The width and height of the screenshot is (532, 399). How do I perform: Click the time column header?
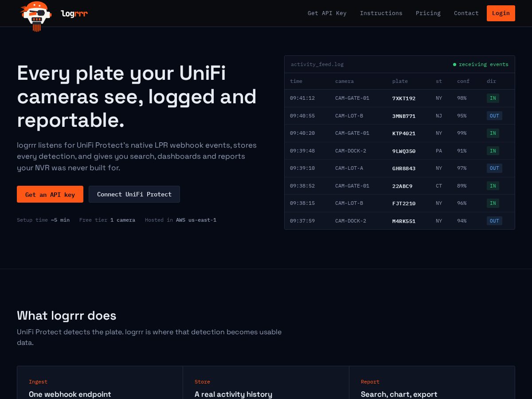coord(296,81)
